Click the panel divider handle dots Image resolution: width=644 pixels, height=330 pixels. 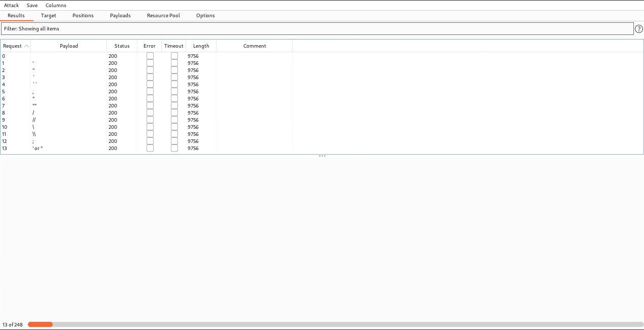322,156
